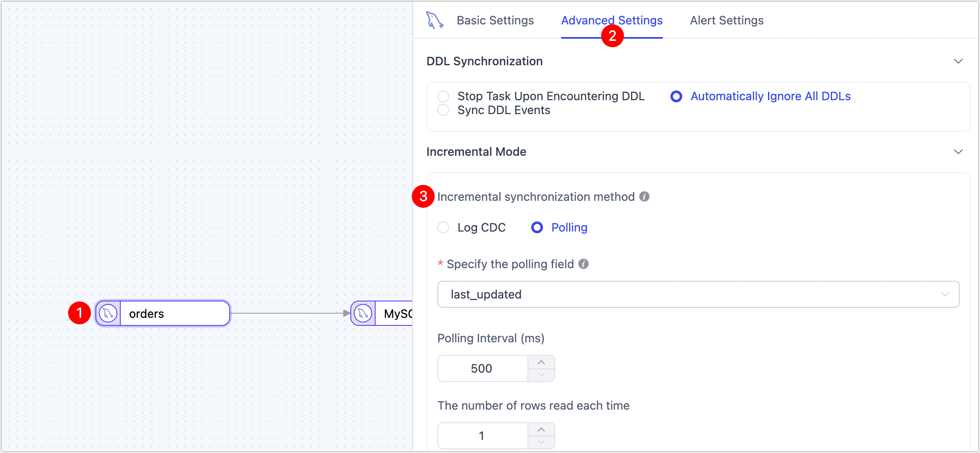
Task: Select Automatically Ignore All DDLs option
Action: (676, 96)
